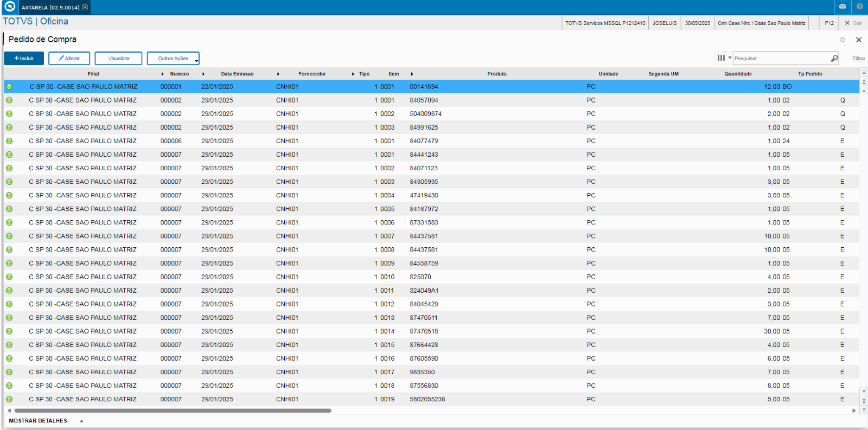
Task: Click the Tp Pedido column header
Action: pos(810,74)
